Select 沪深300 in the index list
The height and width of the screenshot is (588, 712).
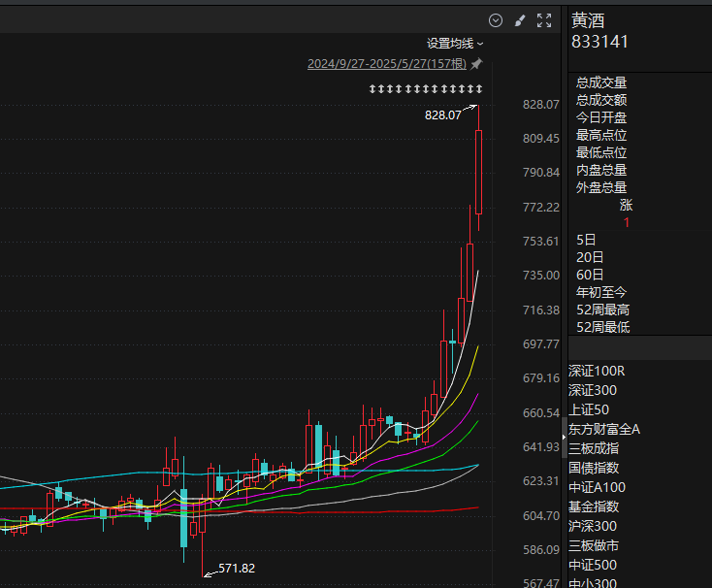point(593,526)
